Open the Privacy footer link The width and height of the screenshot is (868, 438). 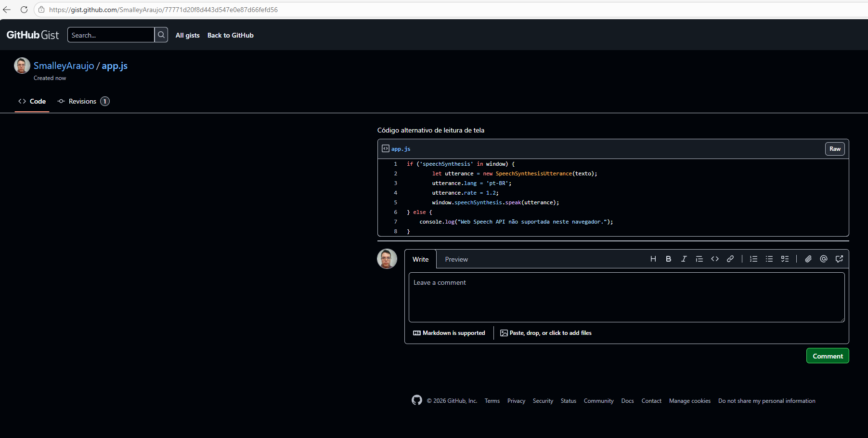click(516, 401)
